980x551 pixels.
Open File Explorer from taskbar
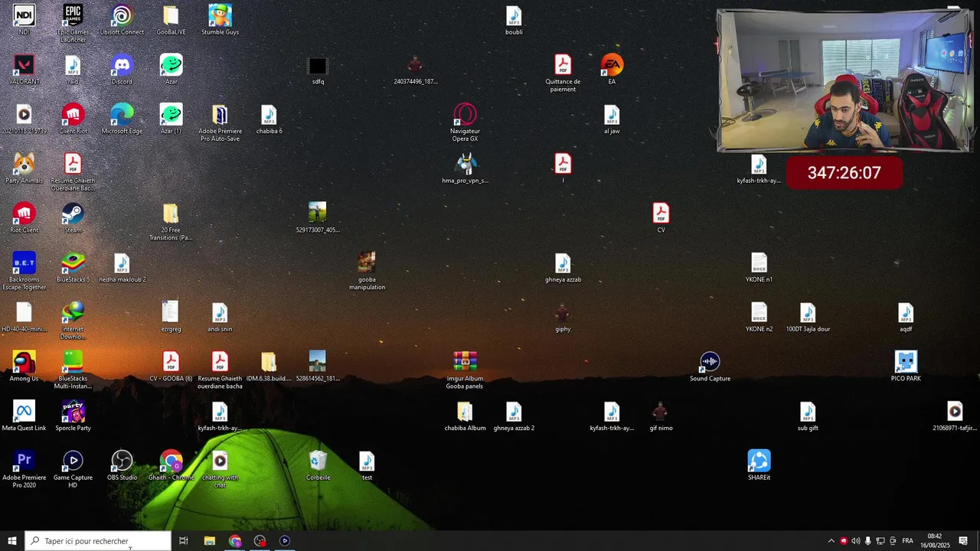pos(210,541)
